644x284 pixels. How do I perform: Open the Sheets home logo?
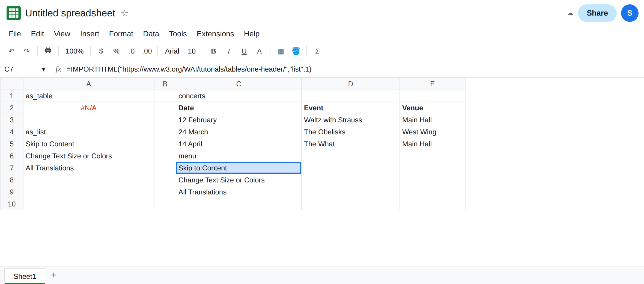pyautogui.click(x=14, y=13)
